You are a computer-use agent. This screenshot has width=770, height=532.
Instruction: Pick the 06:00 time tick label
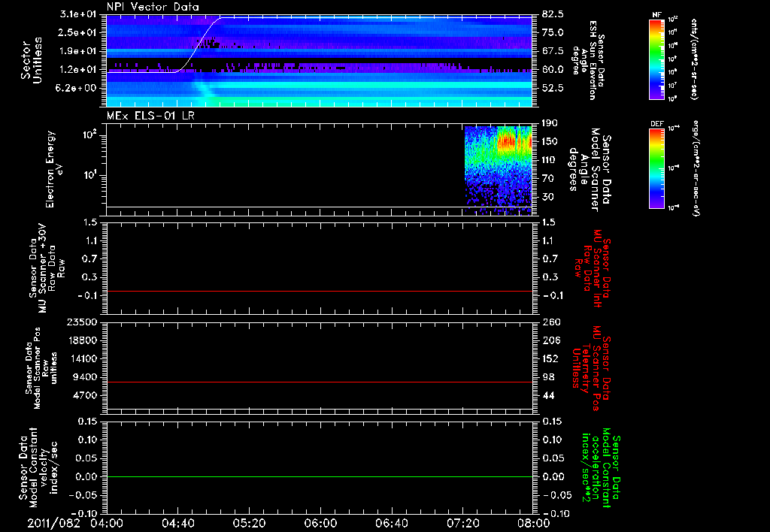321,522
